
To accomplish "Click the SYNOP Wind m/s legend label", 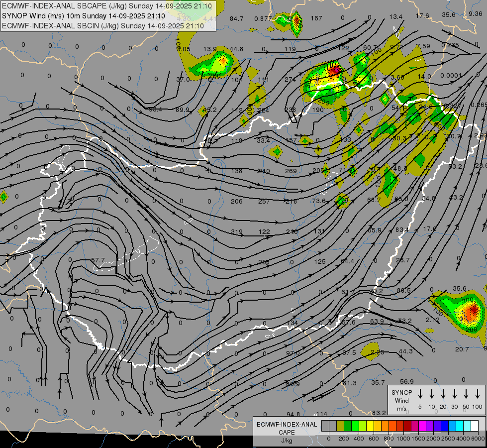I will tap(401, 400).
